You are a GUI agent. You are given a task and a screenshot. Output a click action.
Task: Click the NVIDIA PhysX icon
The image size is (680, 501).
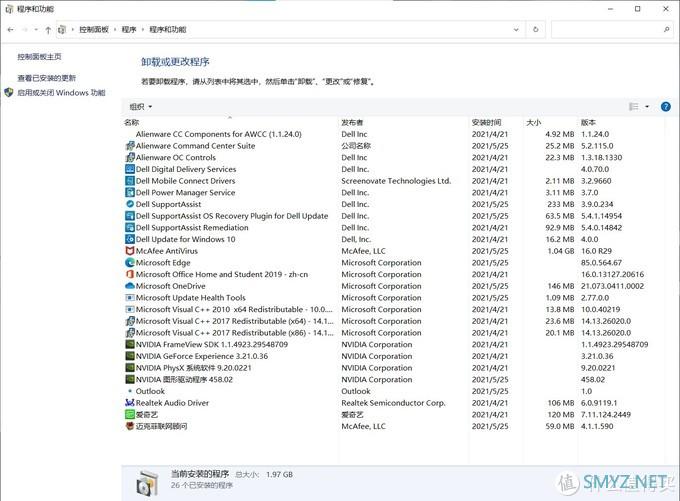(x=130, y=368)
